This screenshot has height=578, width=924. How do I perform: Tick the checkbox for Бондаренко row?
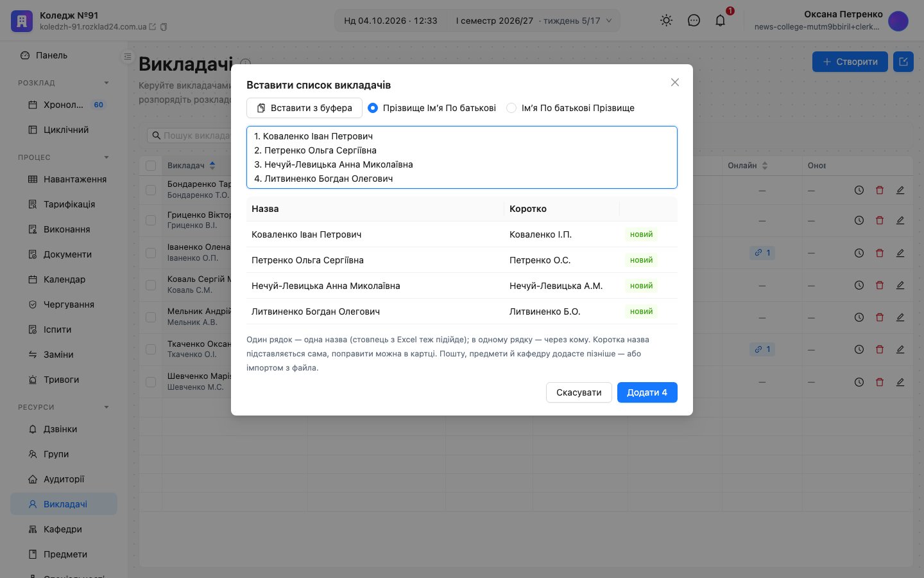tap(151, 190)
